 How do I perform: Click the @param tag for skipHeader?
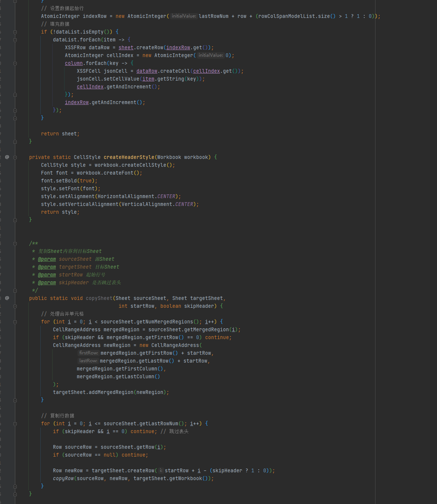[47, 283]
